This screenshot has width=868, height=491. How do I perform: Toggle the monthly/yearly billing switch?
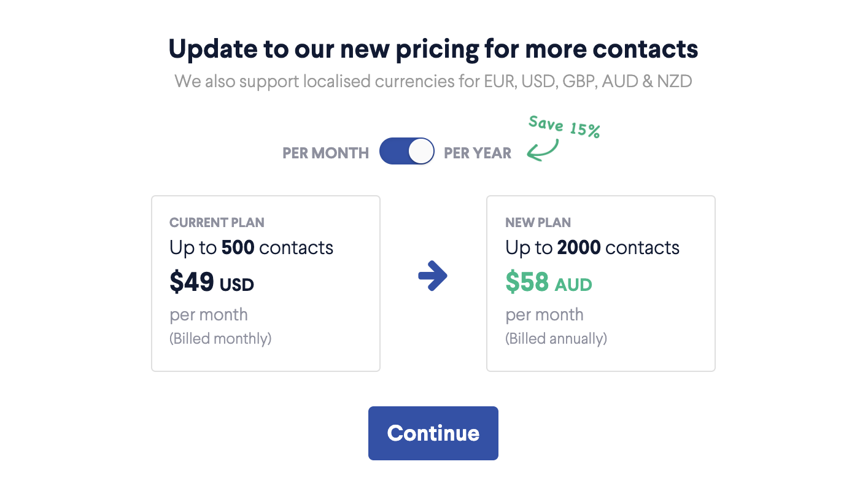(x=406, y=152)
